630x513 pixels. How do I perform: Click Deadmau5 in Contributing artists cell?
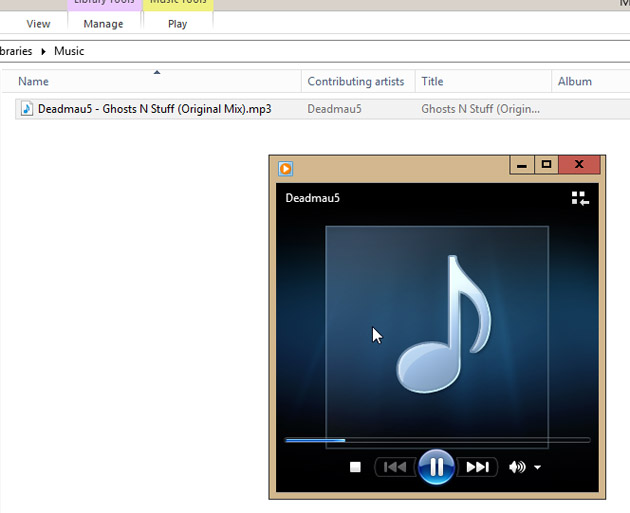point(334,109)
